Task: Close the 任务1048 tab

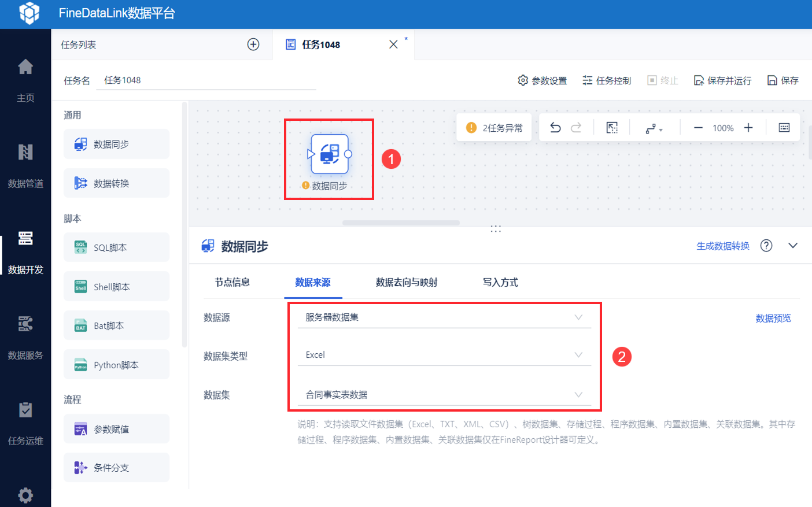Action: [x=393, y=45]
